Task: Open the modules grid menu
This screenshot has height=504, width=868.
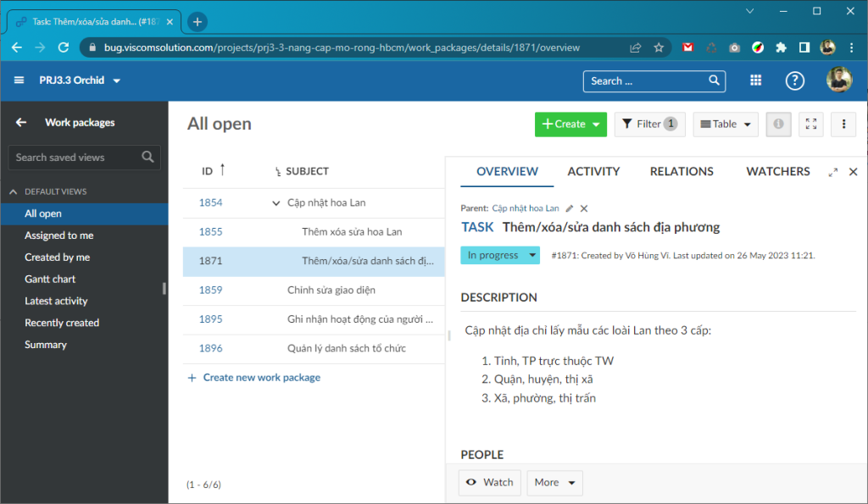Action: pyautogui.click(x=755, y=80)
